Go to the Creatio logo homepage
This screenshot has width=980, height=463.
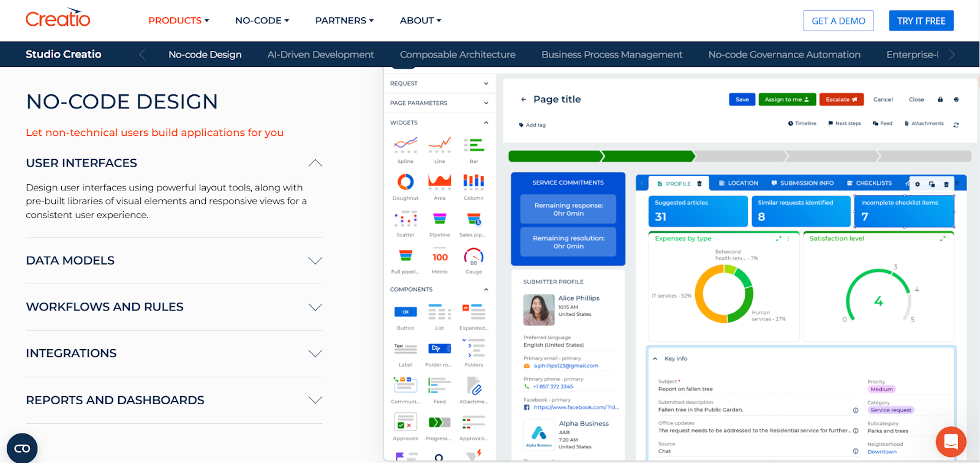(58, 18)
